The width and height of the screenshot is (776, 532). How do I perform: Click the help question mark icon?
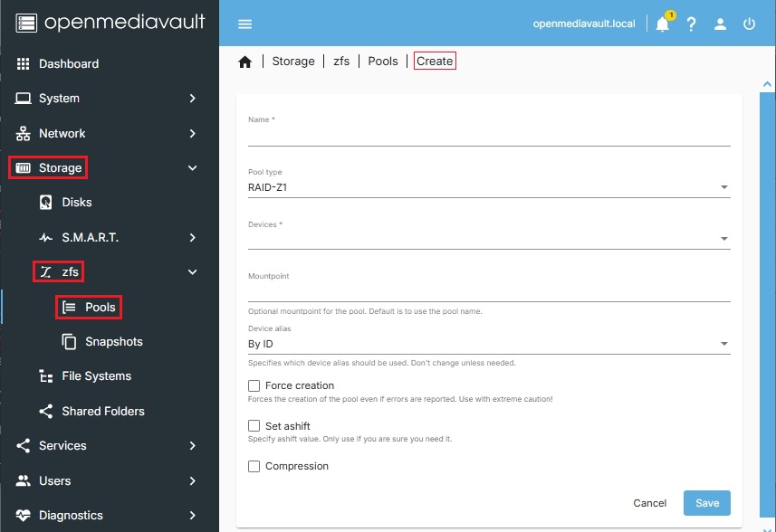tap(691, 24)
